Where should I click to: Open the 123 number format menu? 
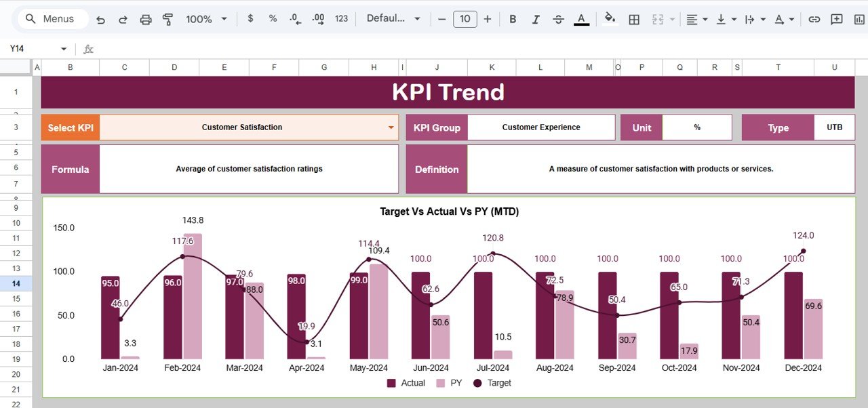click(x=341, y=19)
